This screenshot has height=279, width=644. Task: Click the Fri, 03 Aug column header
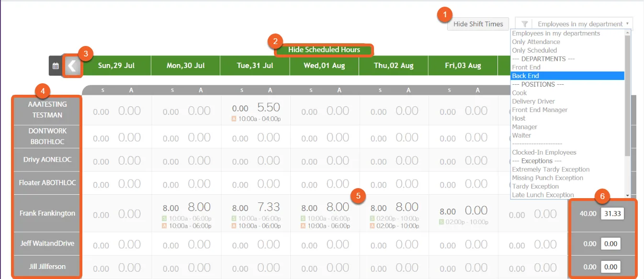click(x=463, y=66)
